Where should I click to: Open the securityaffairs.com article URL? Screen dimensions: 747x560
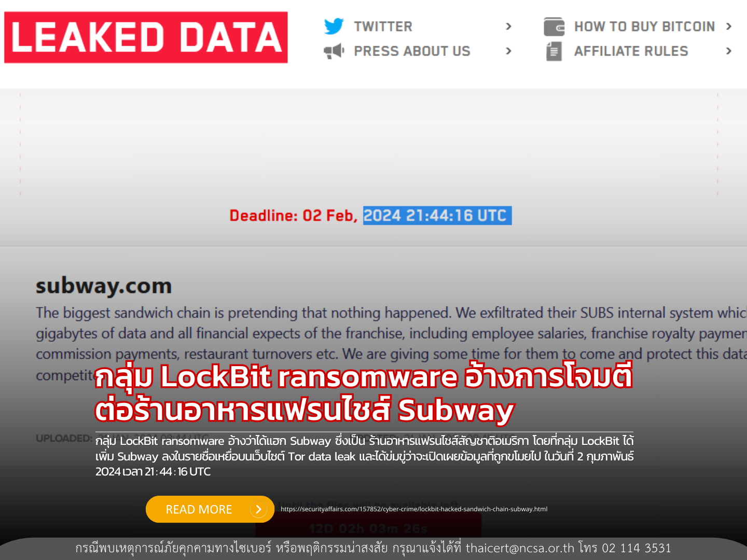tap(414, 509)
